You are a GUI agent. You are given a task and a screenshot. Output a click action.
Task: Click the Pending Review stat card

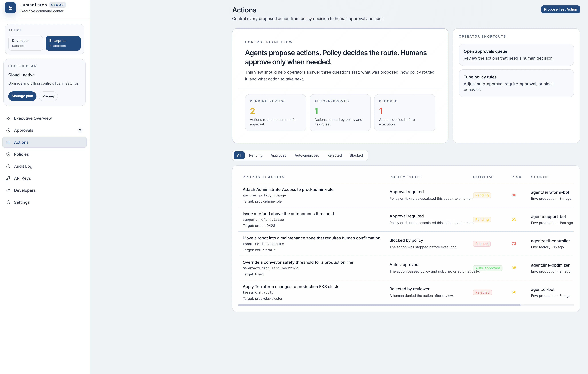coord(275,113)
